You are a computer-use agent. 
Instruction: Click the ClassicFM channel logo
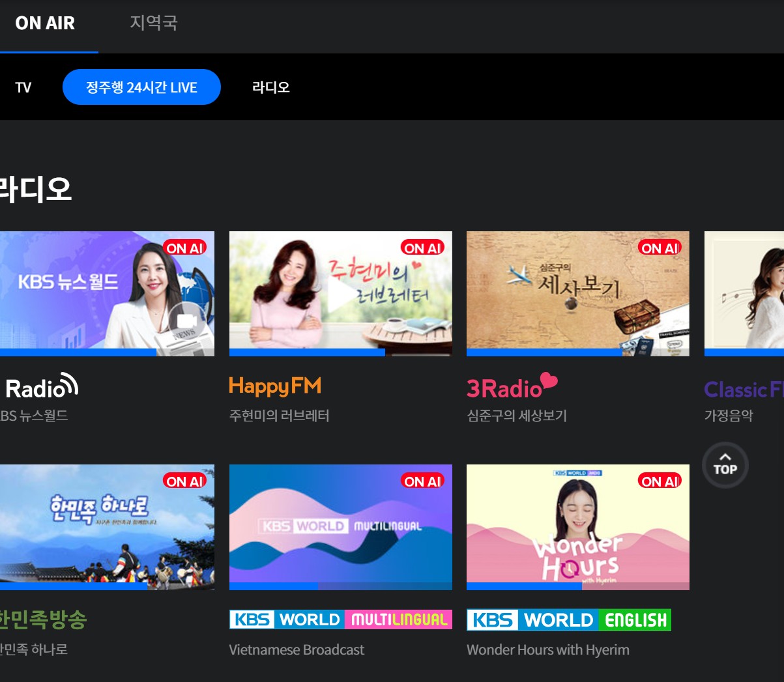click(x=743, y=390)
